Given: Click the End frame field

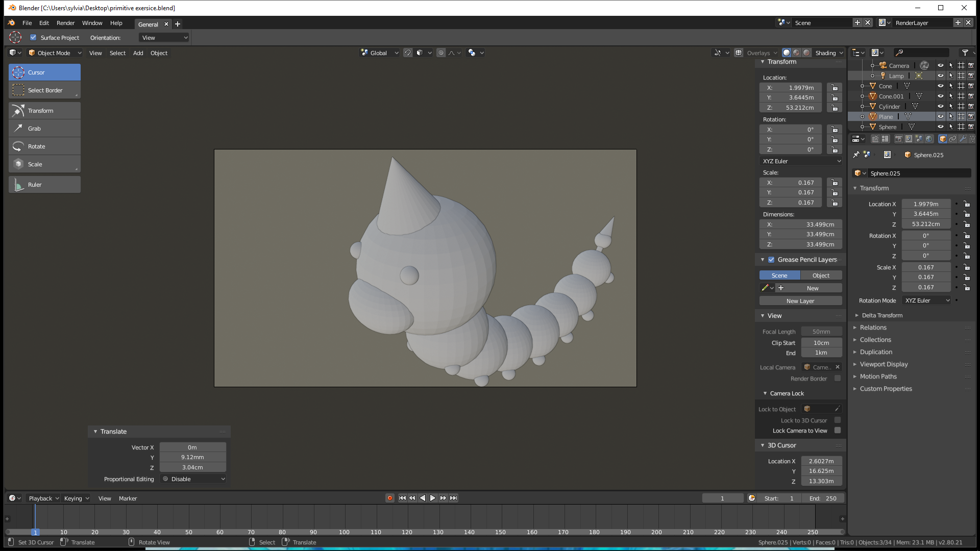Looking at the screenshot, I should [823, 498].
